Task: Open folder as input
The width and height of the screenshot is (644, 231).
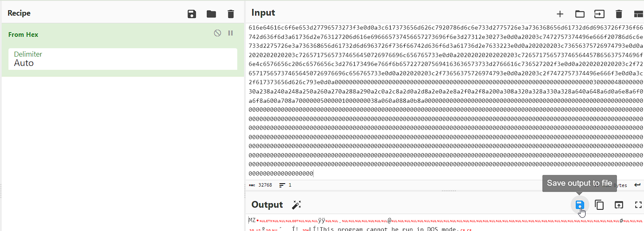Action: coord(580,14)
